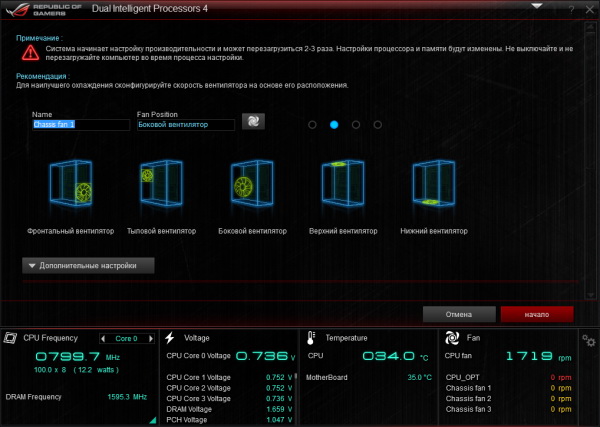
Task: Select the third fan page radio dot
Action: [x=356, y=125]
